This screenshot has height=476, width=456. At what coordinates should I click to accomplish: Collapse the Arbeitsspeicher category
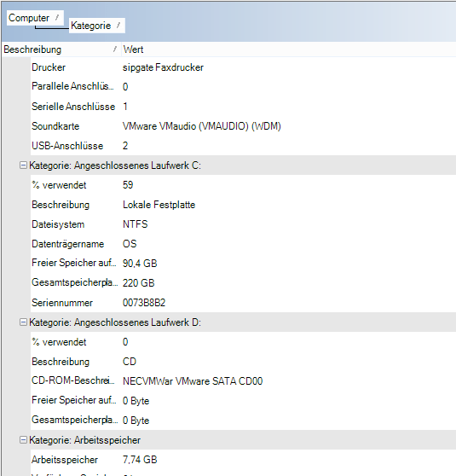pyautogui.click(x=23, y=439)
